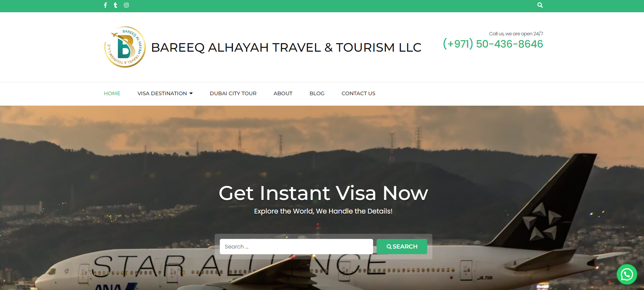Open the Instagram social icon

126,5
